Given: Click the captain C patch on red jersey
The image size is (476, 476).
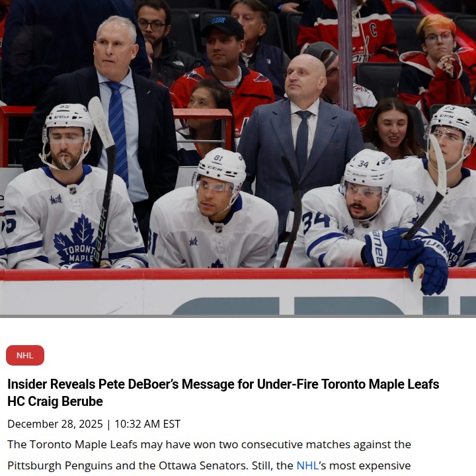Looking at the screenshot, I should click(374, 30).
